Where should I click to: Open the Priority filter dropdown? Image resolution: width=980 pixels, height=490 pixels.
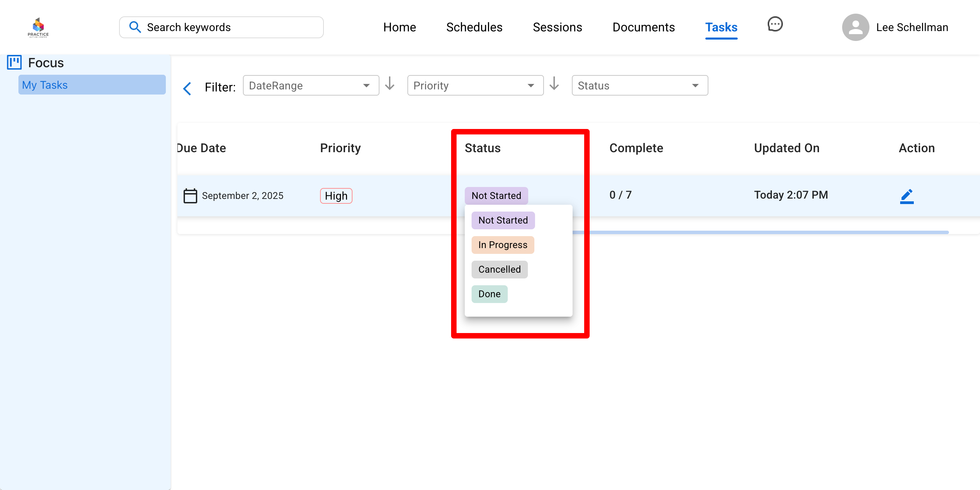coord(475,86)
